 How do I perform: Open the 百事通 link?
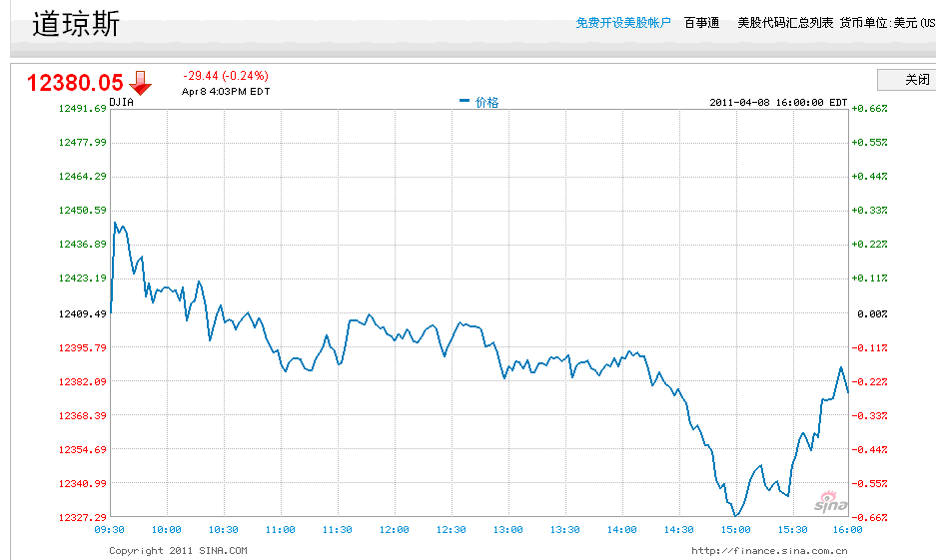point(701,22)
